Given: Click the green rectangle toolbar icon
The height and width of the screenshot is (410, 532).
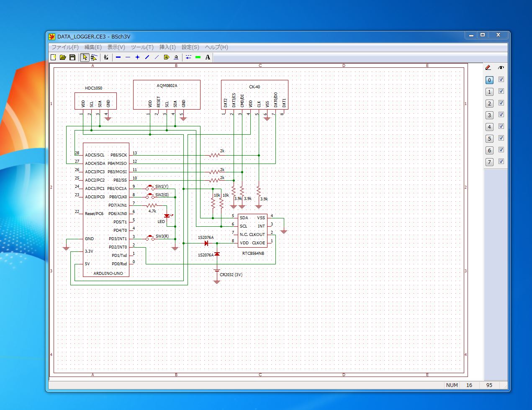Looking at the screenshot, I should point(198,57).
